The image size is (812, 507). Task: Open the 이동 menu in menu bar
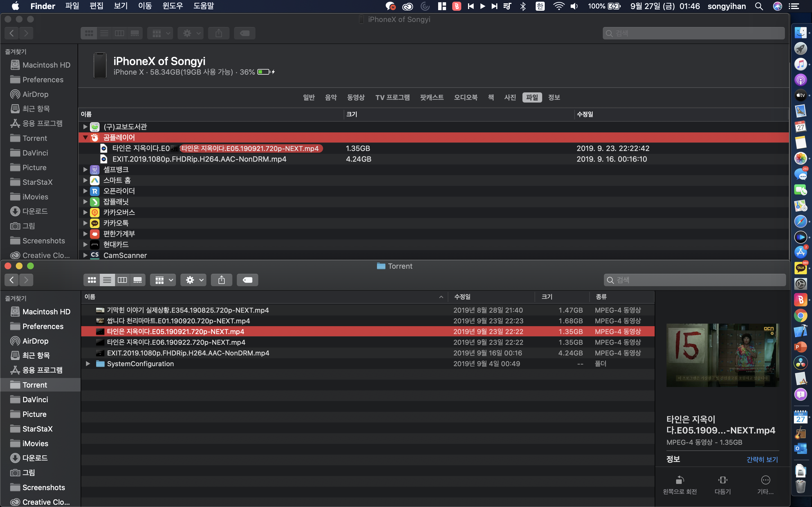tap(145, 6)
